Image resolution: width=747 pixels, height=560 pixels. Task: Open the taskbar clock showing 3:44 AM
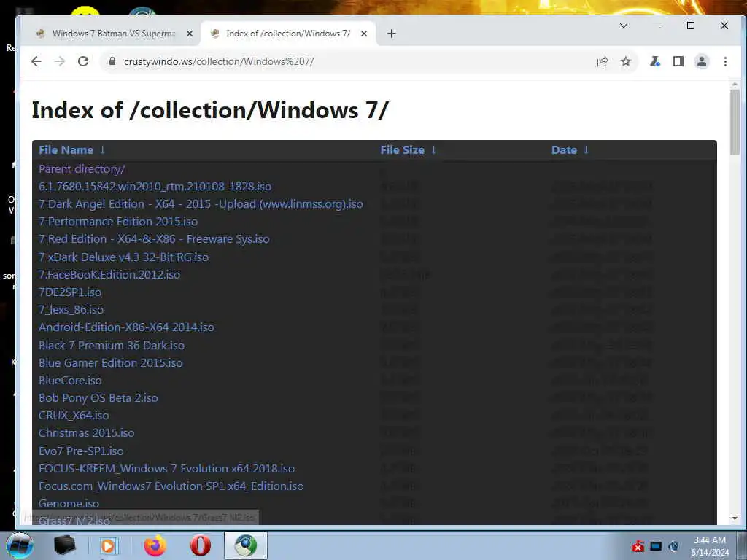[710, 546]
